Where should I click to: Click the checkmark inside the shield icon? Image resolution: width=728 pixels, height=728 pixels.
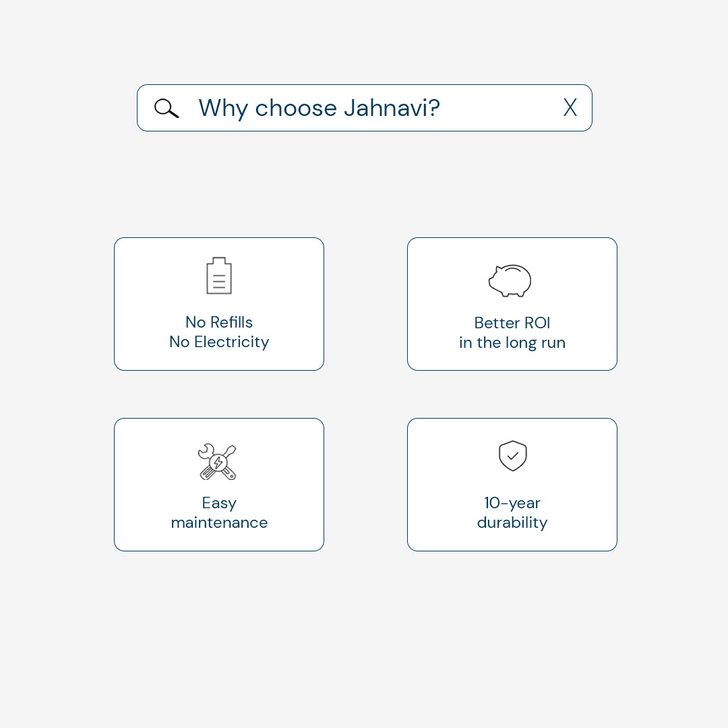pos(513,456)
